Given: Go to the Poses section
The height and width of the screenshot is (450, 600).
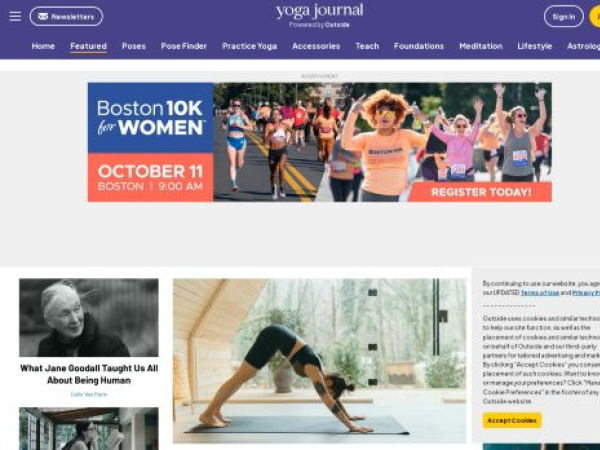Looking at the screenshot, I should [x=134, y=46].
